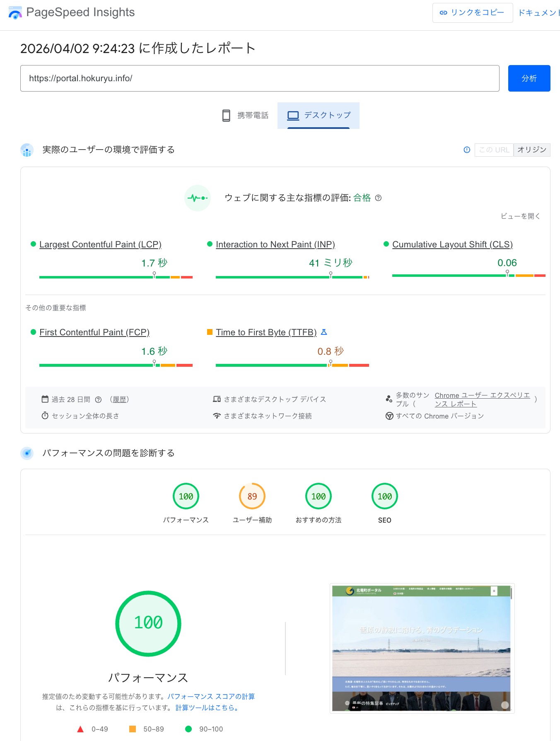
Task: Click the Cumulative Layout Shift distribution bar
Action: pos(468,276)
